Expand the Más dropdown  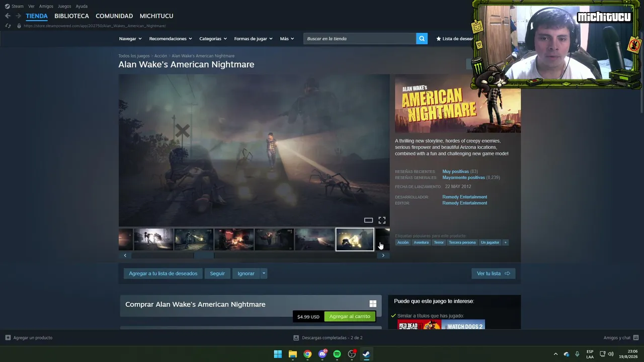[x=287, y=39]
